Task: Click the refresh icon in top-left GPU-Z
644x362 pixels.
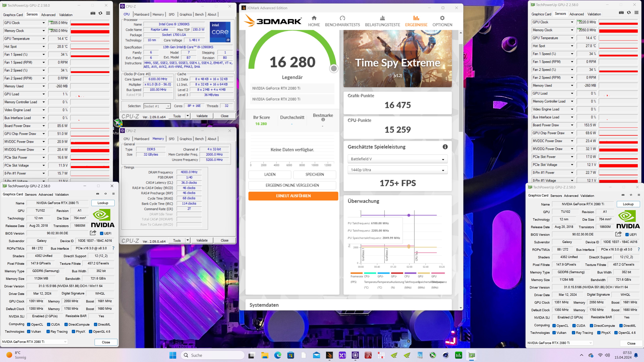Action: click(100, 13)
